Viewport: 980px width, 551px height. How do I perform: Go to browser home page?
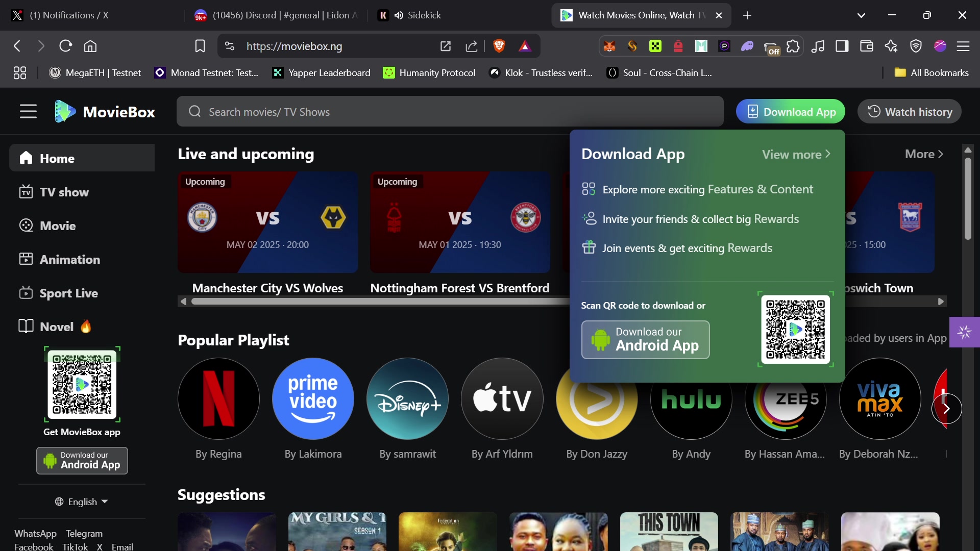pyautogui.click(x=90, y=46)
